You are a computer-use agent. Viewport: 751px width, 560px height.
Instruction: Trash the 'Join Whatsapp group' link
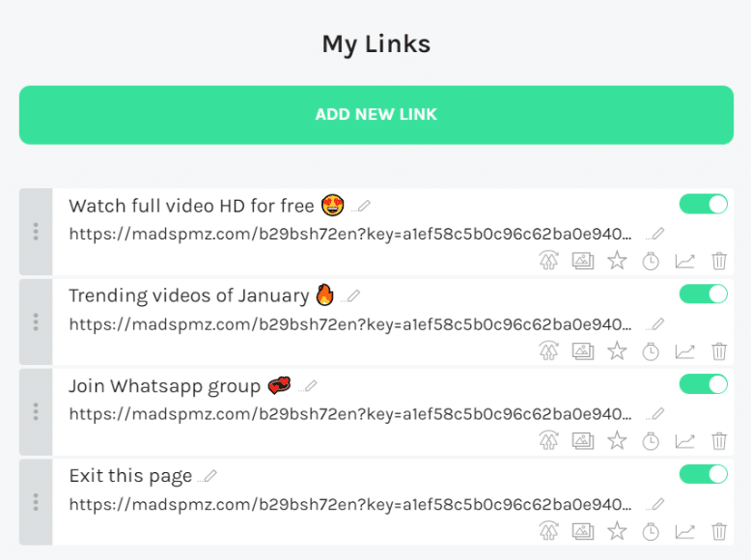[719, 441]
